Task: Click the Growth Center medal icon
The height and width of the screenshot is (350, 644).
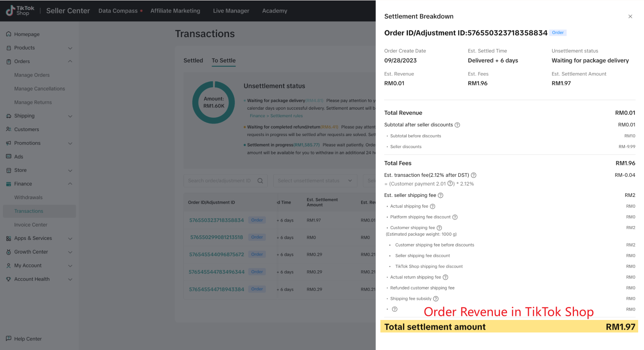Action: pyautogui.click(x=9, y=252)
